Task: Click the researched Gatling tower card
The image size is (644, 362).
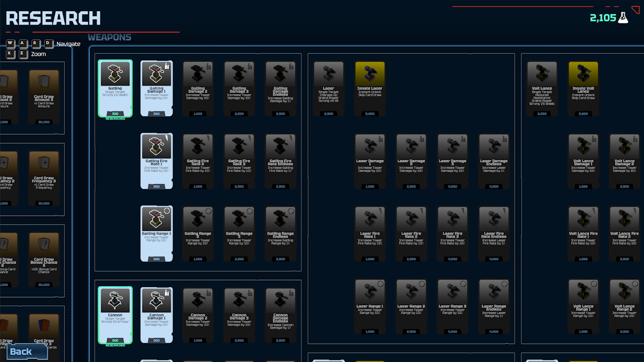Action: 115,88
